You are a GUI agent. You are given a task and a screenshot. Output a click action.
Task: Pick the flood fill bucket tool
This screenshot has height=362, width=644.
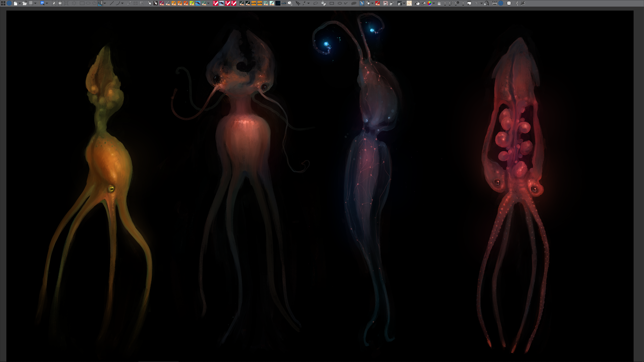pyautogui.click(x=417, y=3)
